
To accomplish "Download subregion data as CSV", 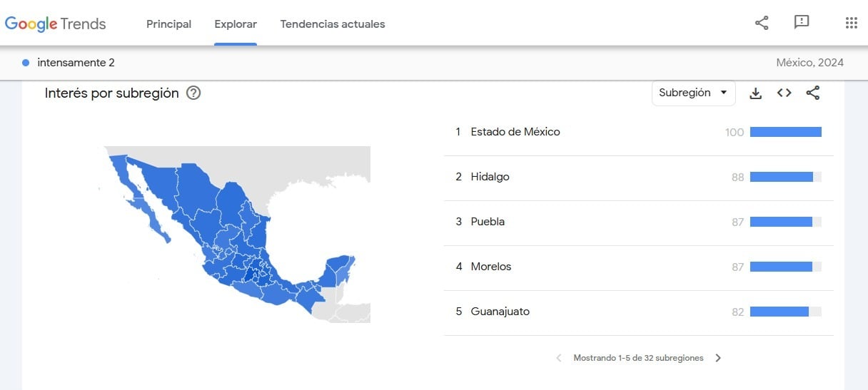I will [x=756, y=93].
